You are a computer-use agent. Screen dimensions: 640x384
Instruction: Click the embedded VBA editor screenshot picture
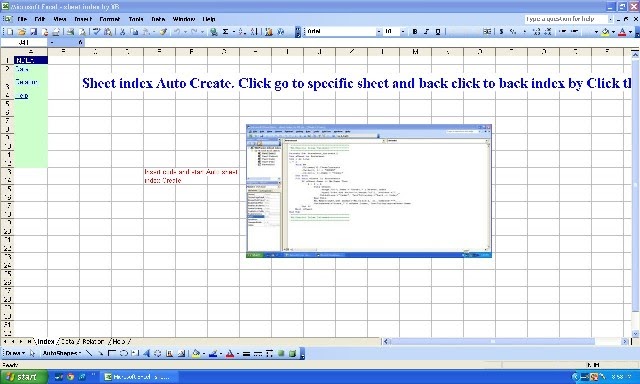(x=369, y=191)
